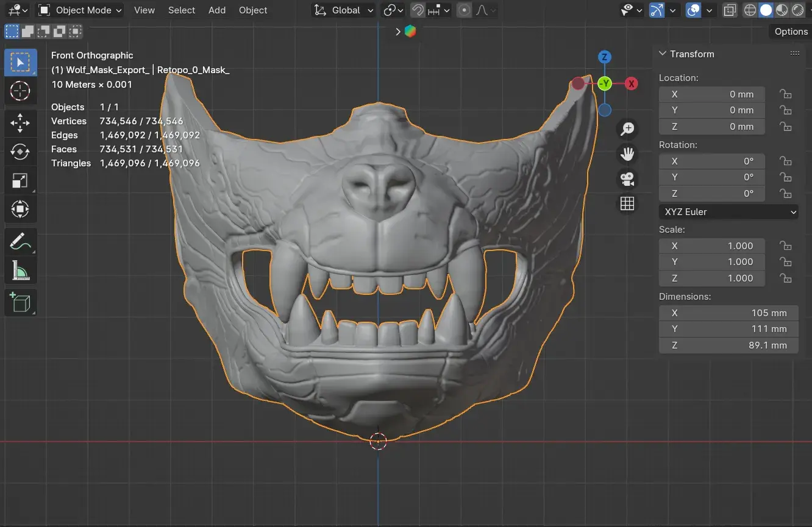Set selection mode to Subtract
The height and width of the screenshot is (527, 812).
pos(43,31)
